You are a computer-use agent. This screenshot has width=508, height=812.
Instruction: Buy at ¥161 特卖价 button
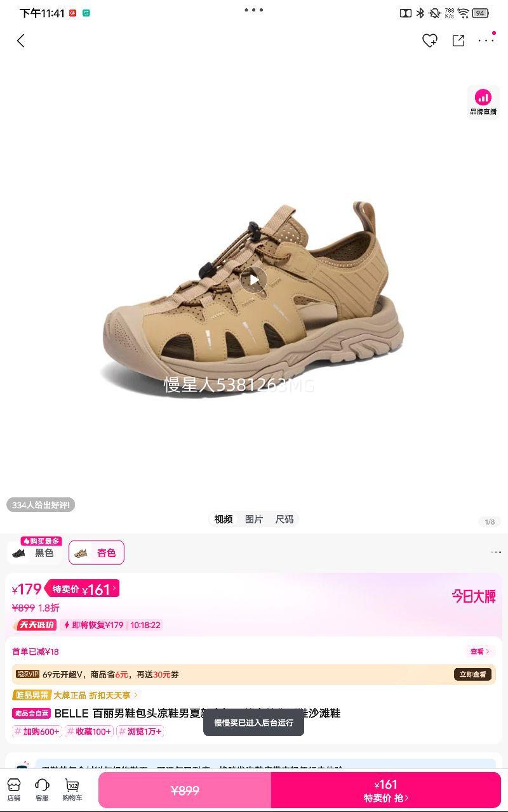pyautogui.click(x=386, y=790)
